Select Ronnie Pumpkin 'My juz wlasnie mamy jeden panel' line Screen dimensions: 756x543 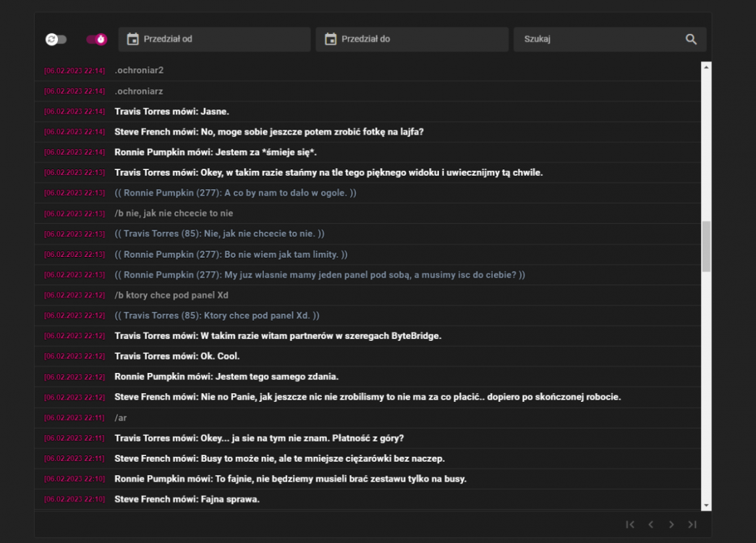click(x=368, y=274)
